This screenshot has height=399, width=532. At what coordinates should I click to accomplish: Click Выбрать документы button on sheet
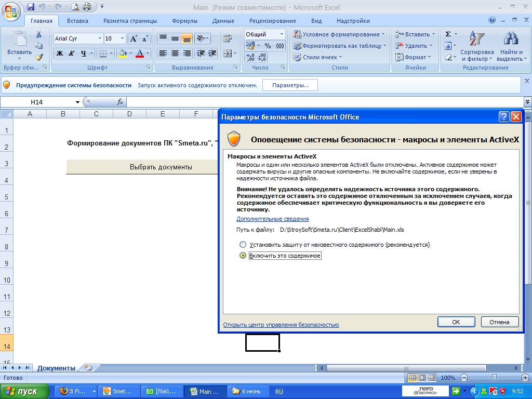[142, 167]
